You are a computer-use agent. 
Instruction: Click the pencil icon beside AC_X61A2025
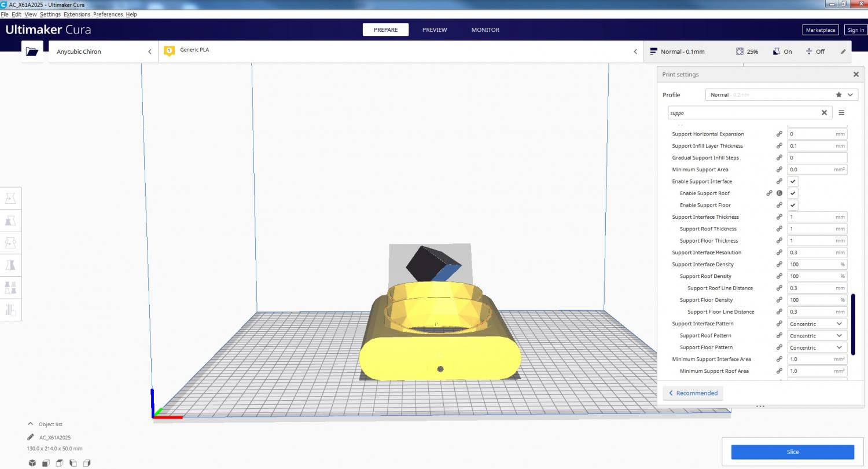click(x=30, y=438)
